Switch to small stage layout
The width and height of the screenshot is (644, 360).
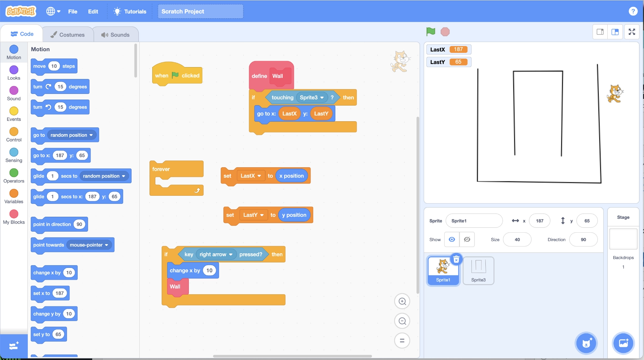600,32
